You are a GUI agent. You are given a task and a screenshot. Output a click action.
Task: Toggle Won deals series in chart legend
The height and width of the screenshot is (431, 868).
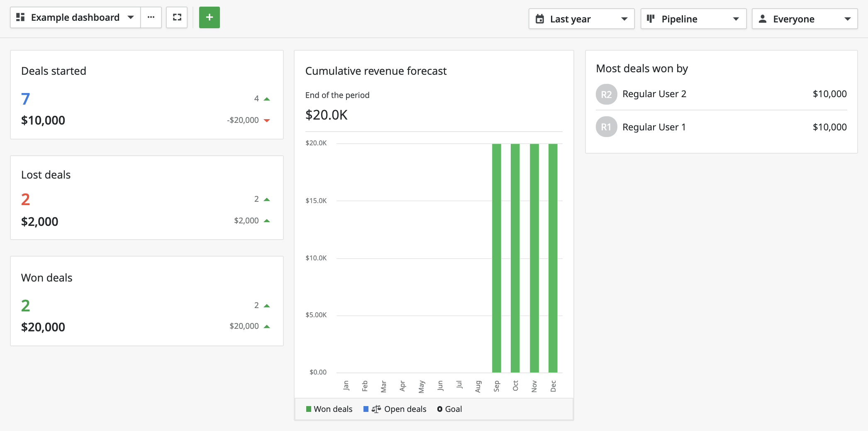pyautogui.click(x=333, y=409)
